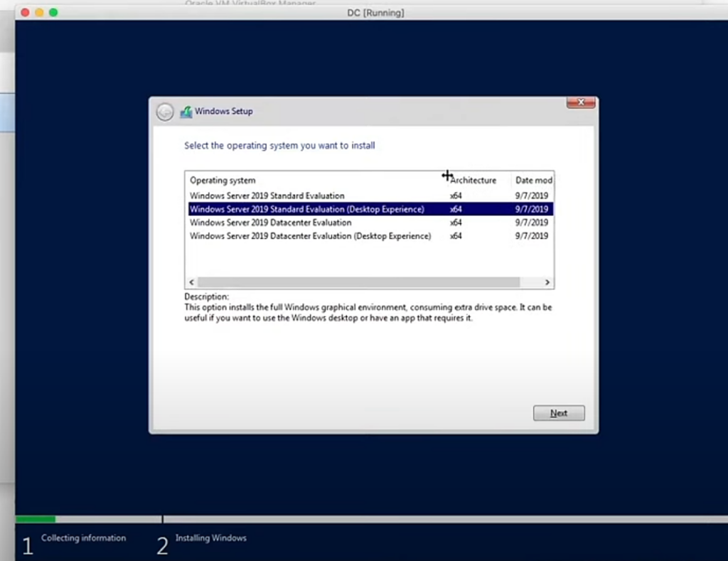The width and height of the screenshot is (728, 561).
Task: Close the Windows Setup dialog with red X
Action: coord(580,103)
